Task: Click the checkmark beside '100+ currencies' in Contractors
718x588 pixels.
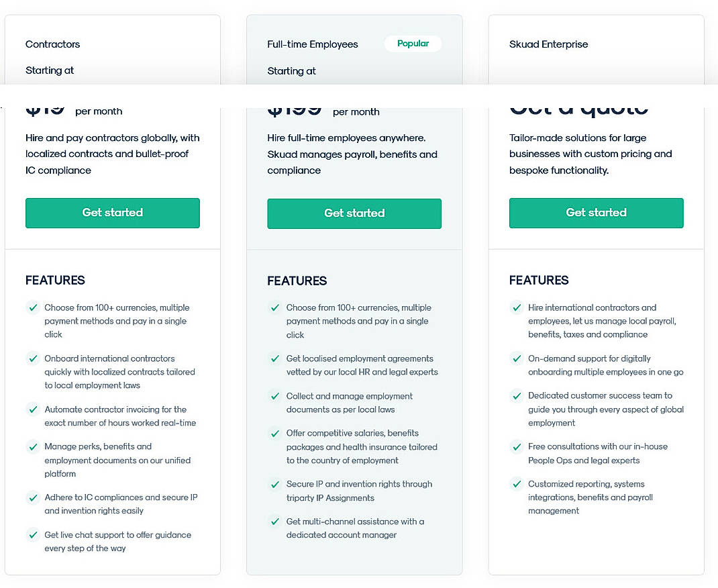Action: point(33,307)
